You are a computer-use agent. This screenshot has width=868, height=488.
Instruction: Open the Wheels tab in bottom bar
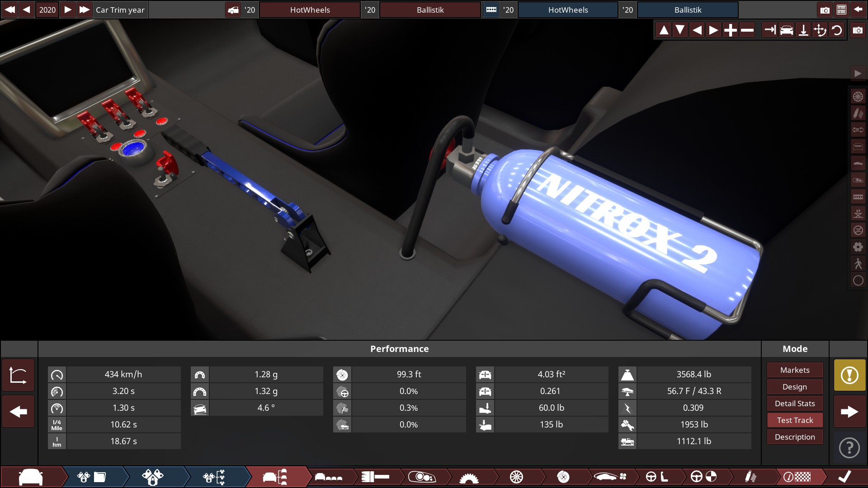(x=516, y=477)
